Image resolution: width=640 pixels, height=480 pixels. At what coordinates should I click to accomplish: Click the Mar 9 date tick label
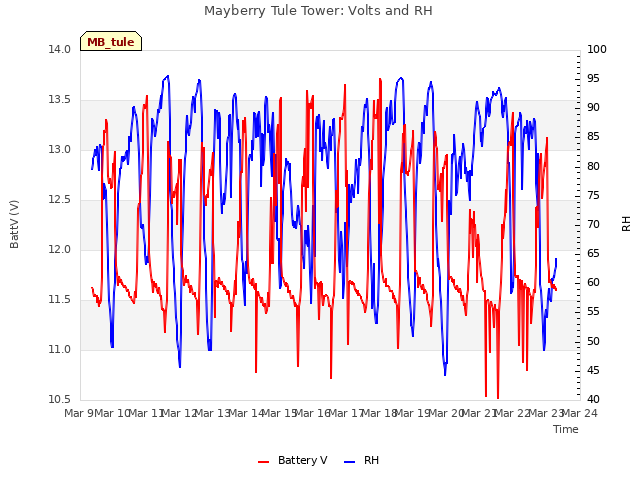point(79,413)
